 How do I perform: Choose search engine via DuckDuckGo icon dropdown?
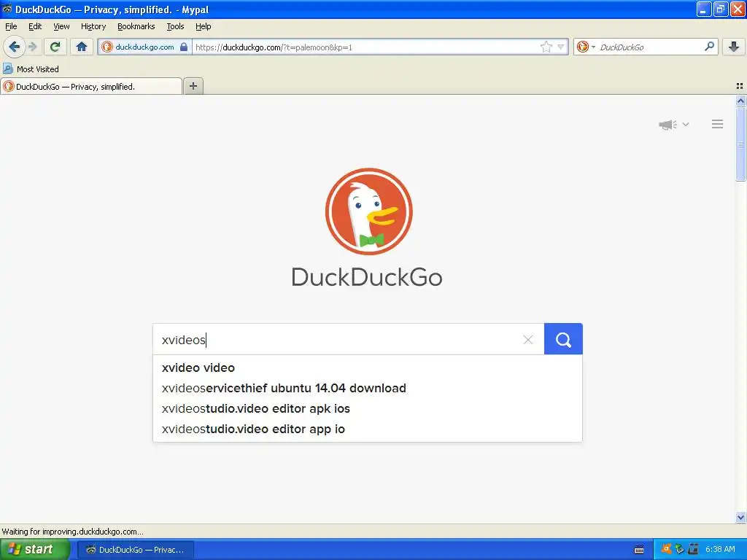click(586, 47)
